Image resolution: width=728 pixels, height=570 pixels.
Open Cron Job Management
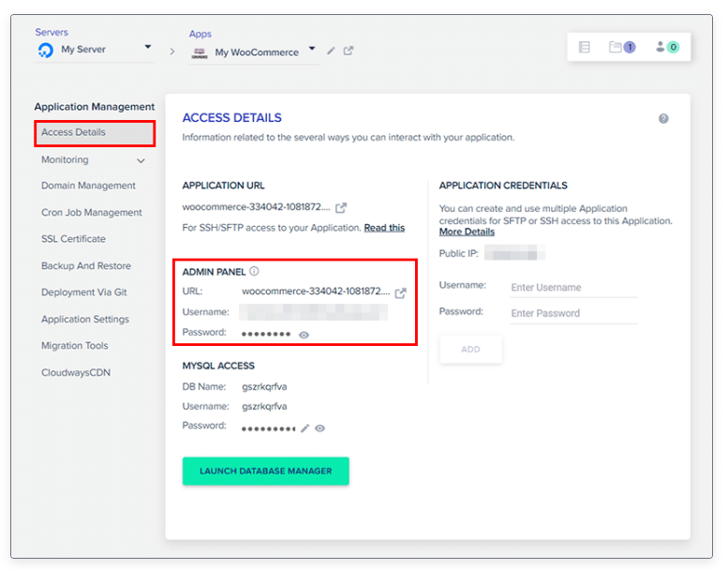coord(92,213)
